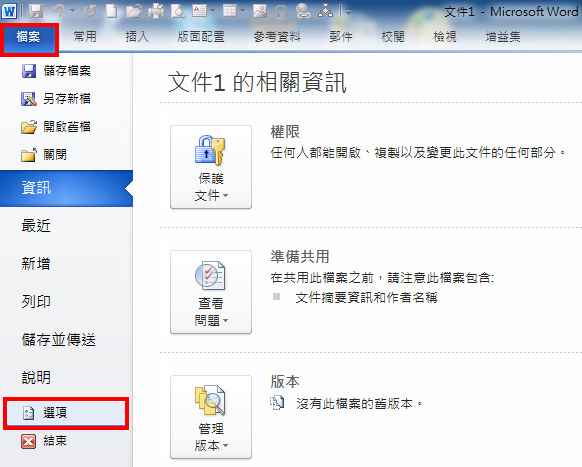Switch to the 常用 ribbon tab
This screenshot has width=582, height=467.
click(85, 36)
